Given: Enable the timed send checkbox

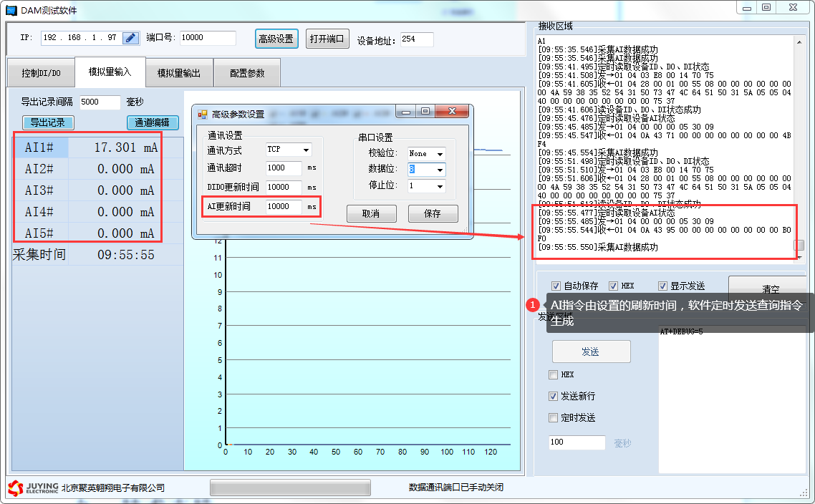Looking at the screenshot, I should [553, 417].
